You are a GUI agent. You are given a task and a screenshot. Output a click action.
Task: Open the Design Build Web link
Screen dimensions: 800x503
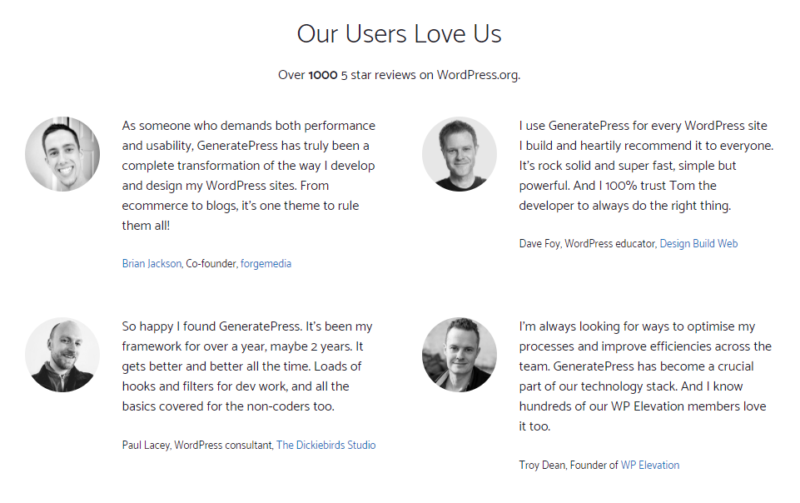(x=698, y=244)
